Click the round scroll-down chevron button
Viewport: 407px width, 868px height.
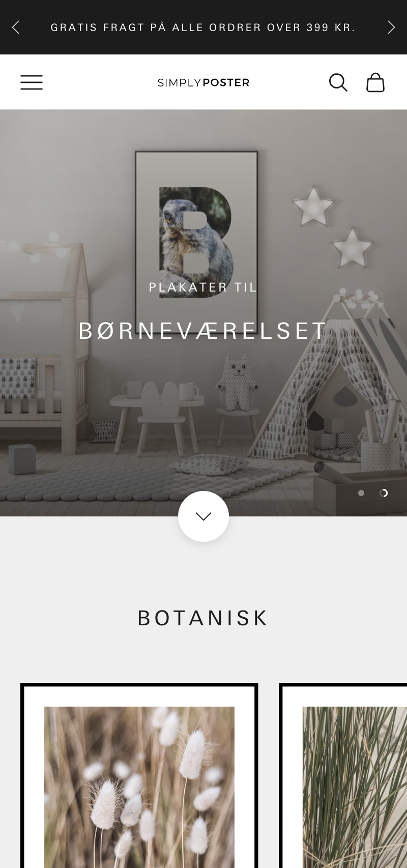[x=203, y=516]
